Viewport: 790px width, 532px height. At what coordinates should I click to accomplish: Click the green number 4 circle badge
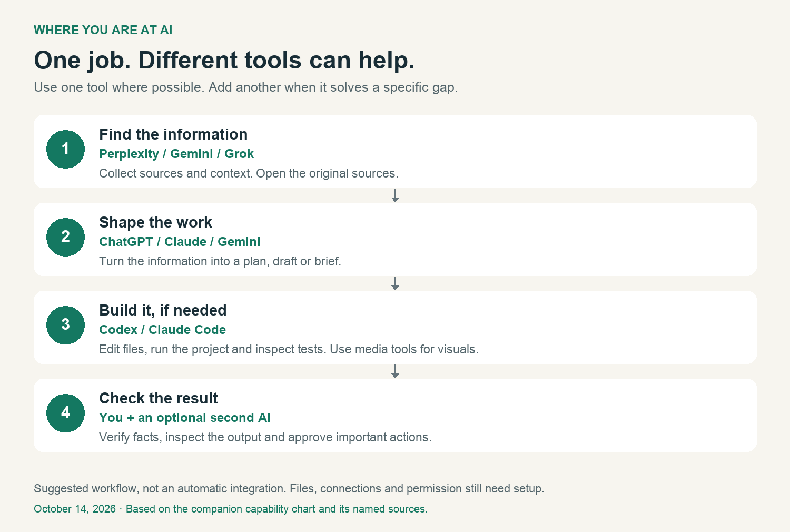65,413
